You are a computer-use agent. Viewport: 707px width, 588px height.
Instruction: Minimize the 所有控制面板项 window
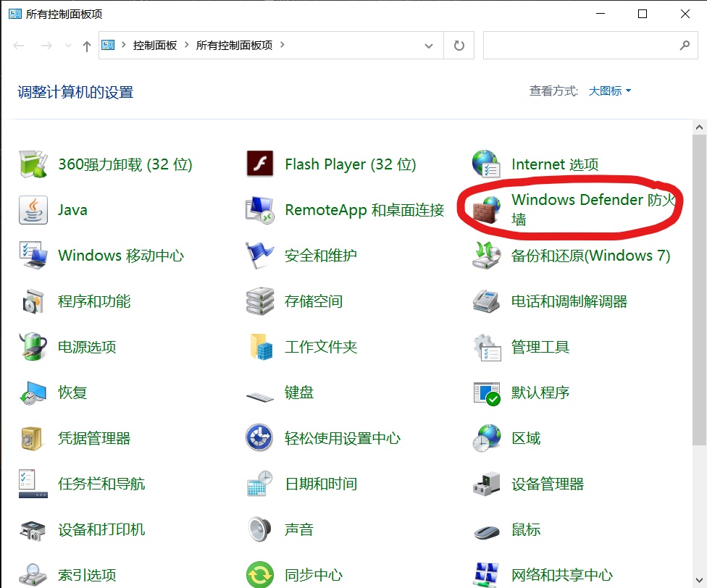(600, 14)
